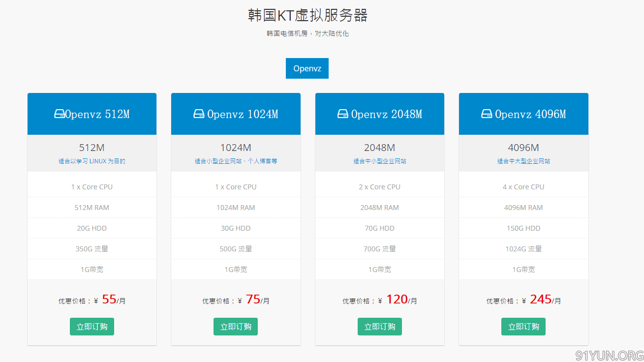Click the 适合小型企业网站、个人博客等 description
Screen dimensions: 644x362
[x=236, y=161]
